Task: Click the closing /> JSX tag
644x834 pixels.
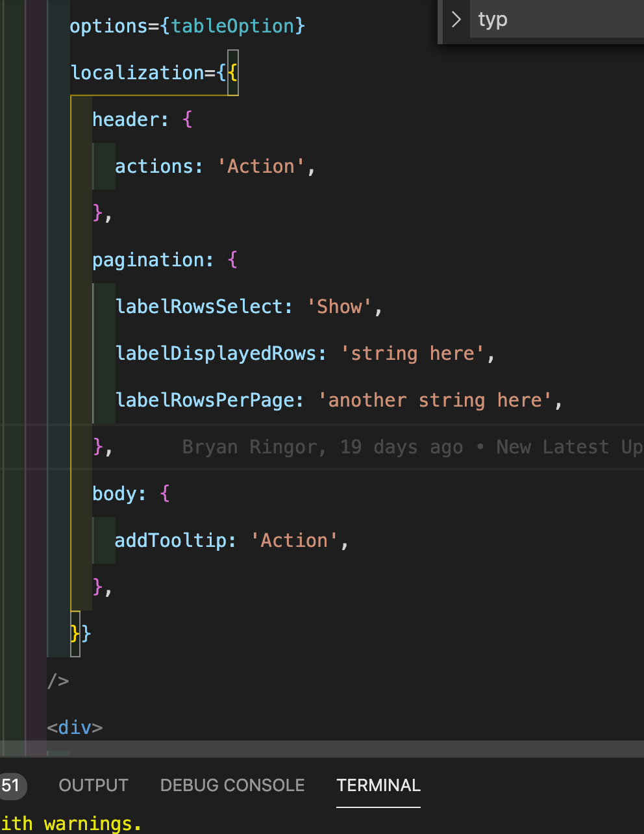Action: (x=57, y=681)
